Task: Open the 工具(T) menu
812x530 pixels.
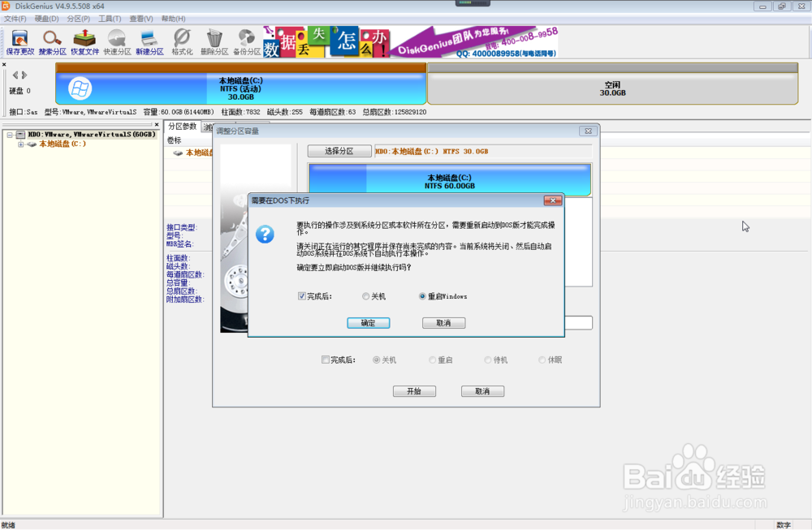Action: click(x=110, y=19)
